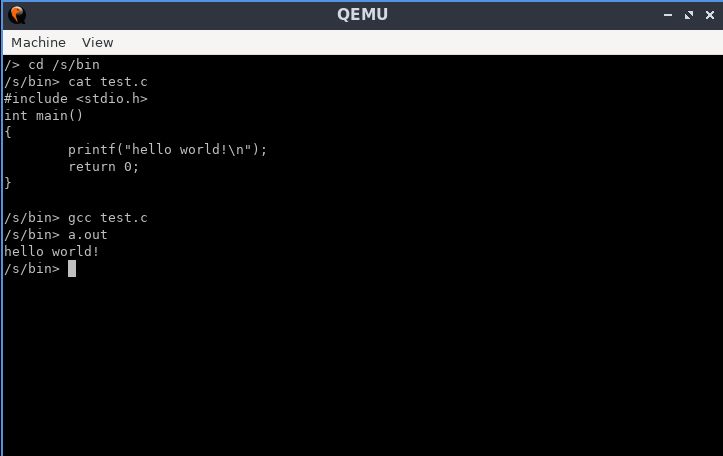Click the printf("hello world!\n") line
This screenshot has height=456, width=723.
point(167,149)
